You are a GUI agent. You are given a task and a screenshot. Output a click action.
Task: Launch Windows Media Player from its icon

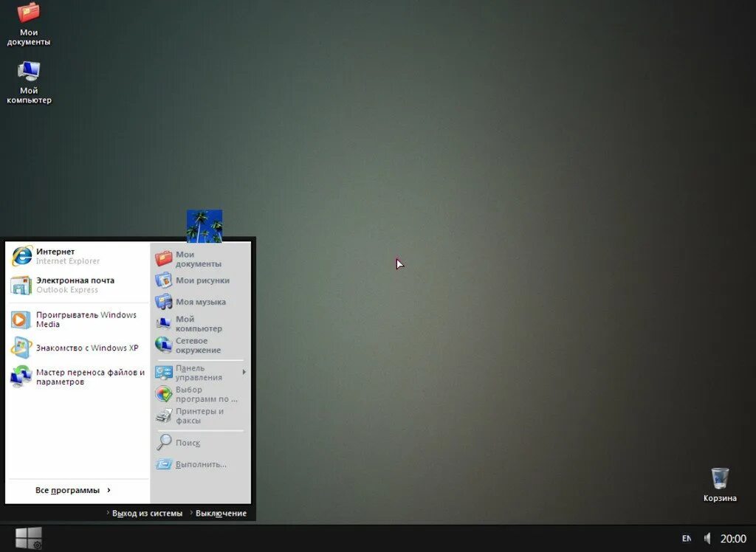click(x=21, y=320)
